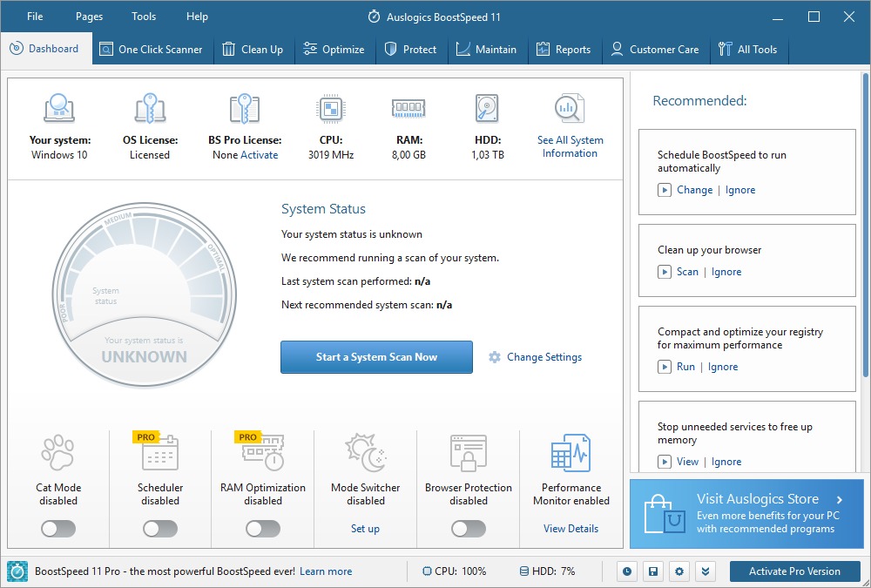Enable the Cat Mode toggle

point(58,529)
